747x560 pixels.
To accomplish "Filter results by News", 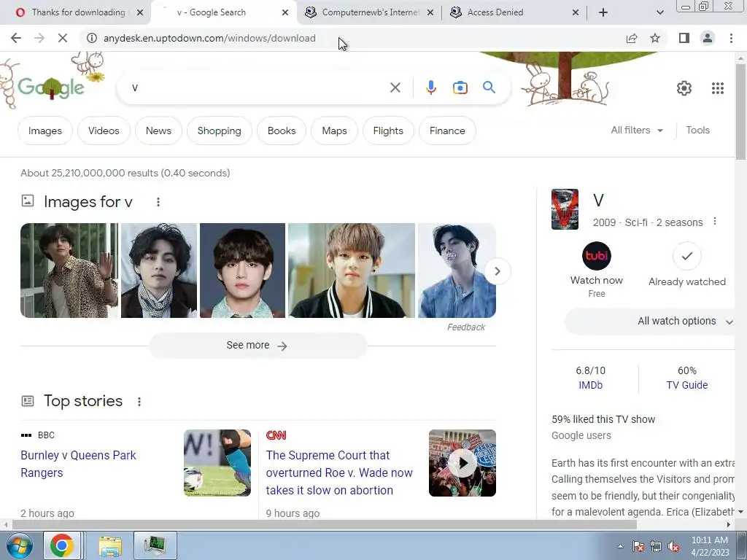I will pos(158,131).
